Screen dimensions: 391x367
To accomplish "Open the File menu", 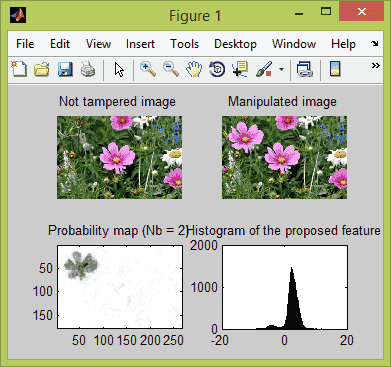I will click(25, 44).
